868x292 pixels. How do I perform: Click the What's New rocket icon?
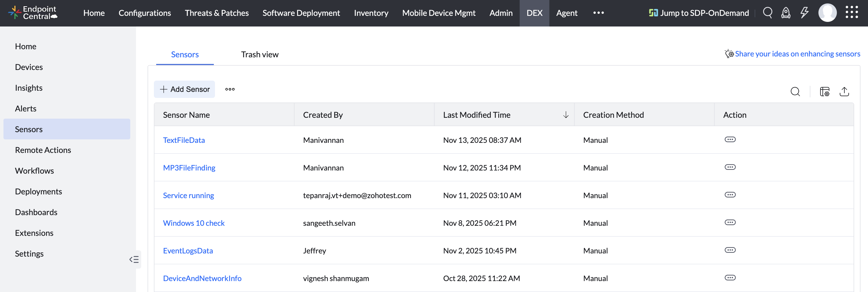pyautogui.click(x=786, y=13)
